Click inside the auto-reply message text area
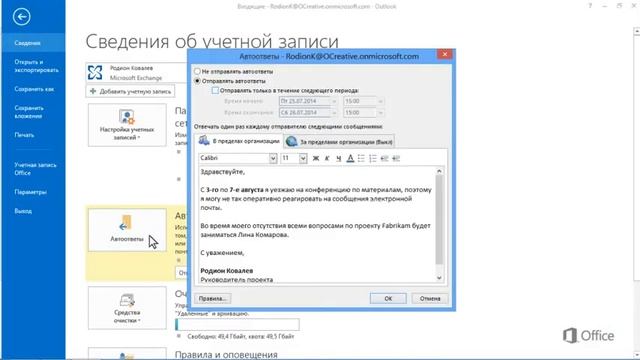 click(x=317, y=224)
